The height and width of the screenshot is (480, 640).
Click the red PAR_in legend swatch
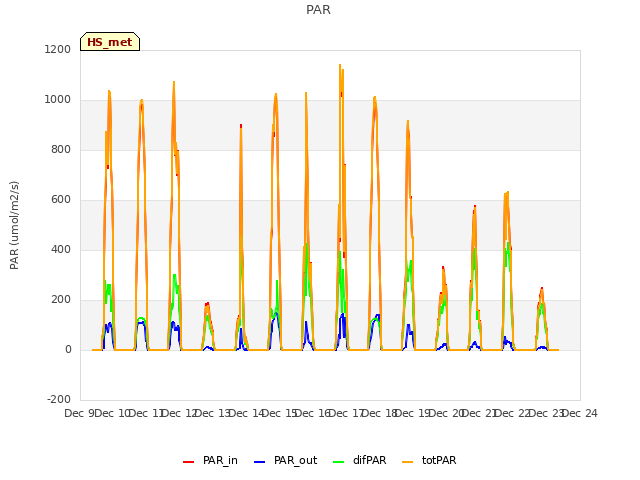[x=188, y=462]
